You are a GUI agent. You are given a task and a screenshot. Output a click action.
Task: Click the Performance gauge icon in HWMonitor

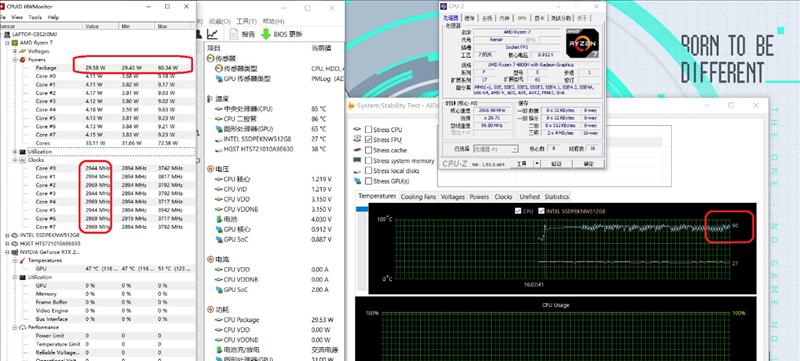22,327
